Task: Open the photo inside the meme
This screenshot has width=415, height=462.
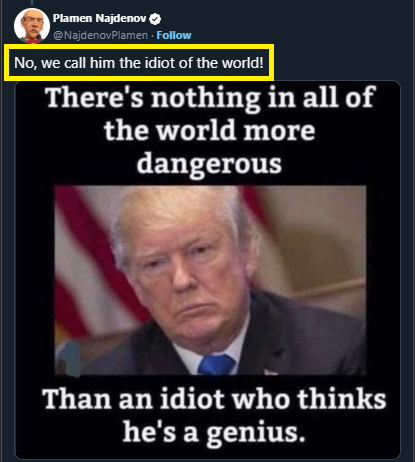Action: pyautogui.click(x=210, y=280)
